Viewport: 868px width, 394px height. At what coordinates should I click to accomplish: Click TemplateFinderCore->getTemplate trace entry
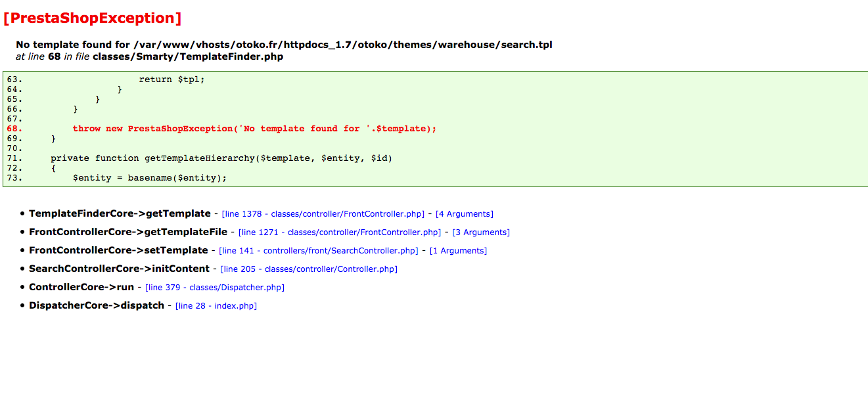tap(120, 213)
